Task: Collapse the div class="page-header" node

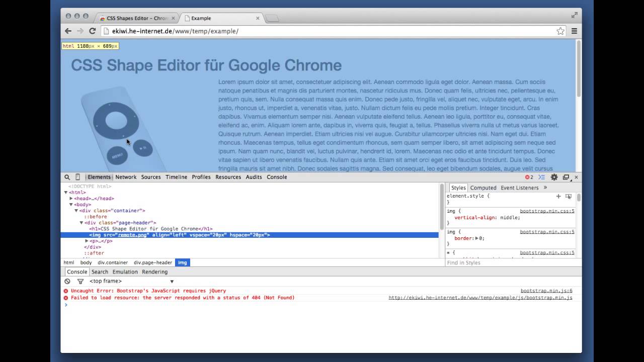Action: coord(81,223)
